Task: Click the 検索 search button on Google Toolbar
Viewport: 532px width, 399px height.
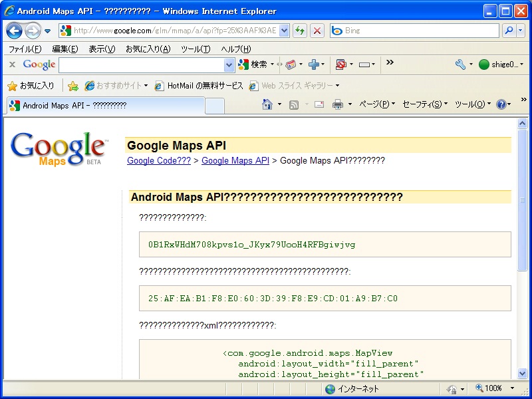Action: pyautogui.click(x=253, y=65)
